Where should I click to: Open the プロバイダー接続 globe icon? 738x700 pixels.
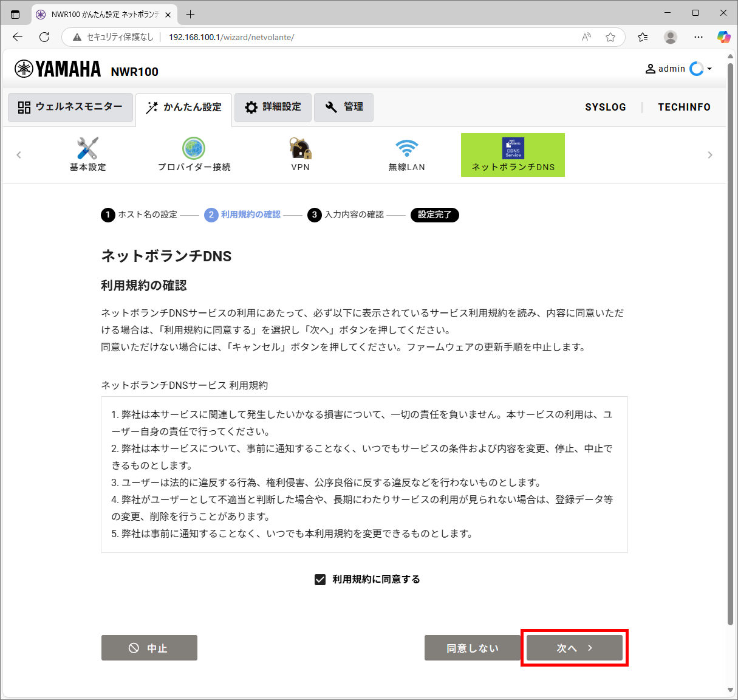click(194, 148)
